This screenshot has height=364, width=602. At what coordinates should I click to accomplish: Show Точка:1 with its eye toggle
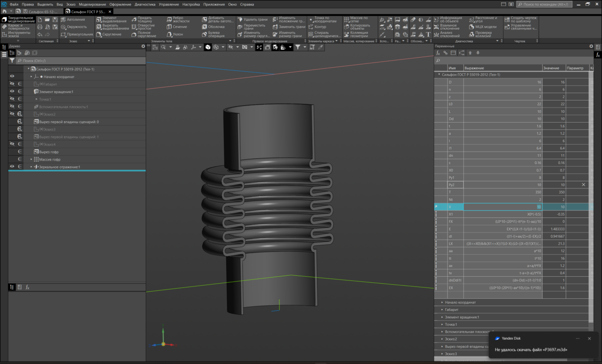click(x=12, y=99)
